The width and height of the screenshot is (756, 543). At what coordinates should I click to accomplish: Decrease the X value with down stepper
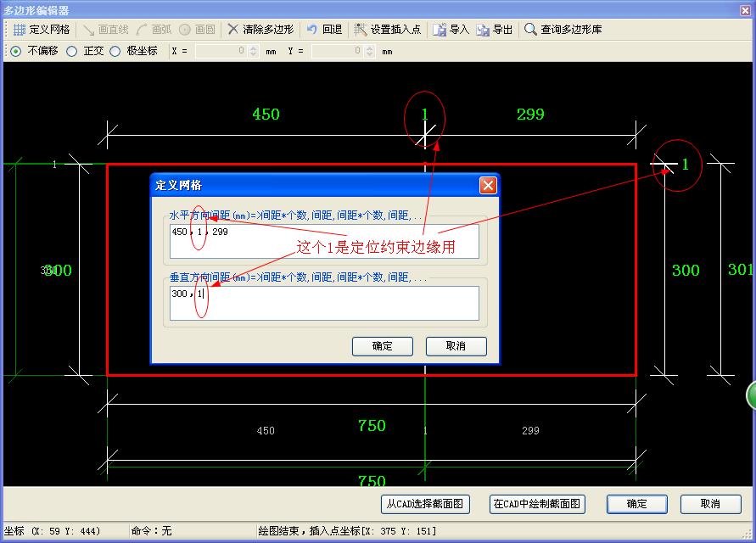pos(254,54)
